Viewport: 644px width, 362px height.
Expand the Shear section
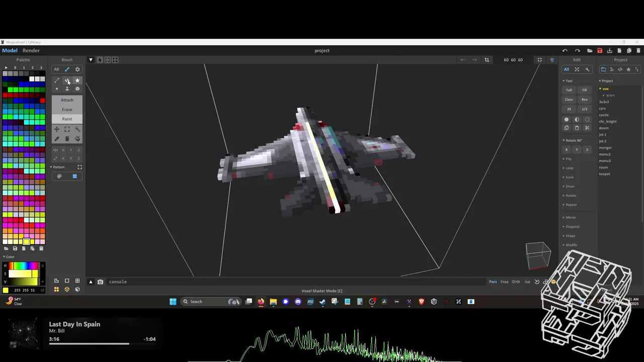tap(569, 187)
